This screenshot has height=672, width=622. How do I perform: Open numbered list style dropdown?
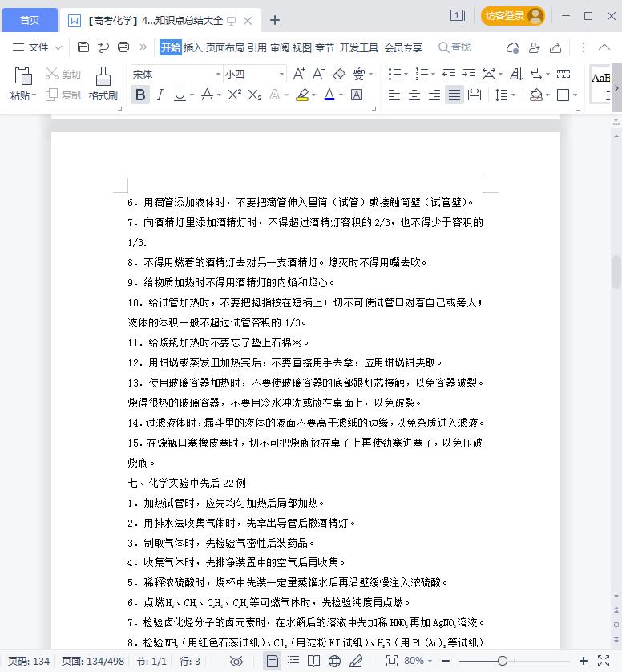pyautogui.click(x=434, y=75)
